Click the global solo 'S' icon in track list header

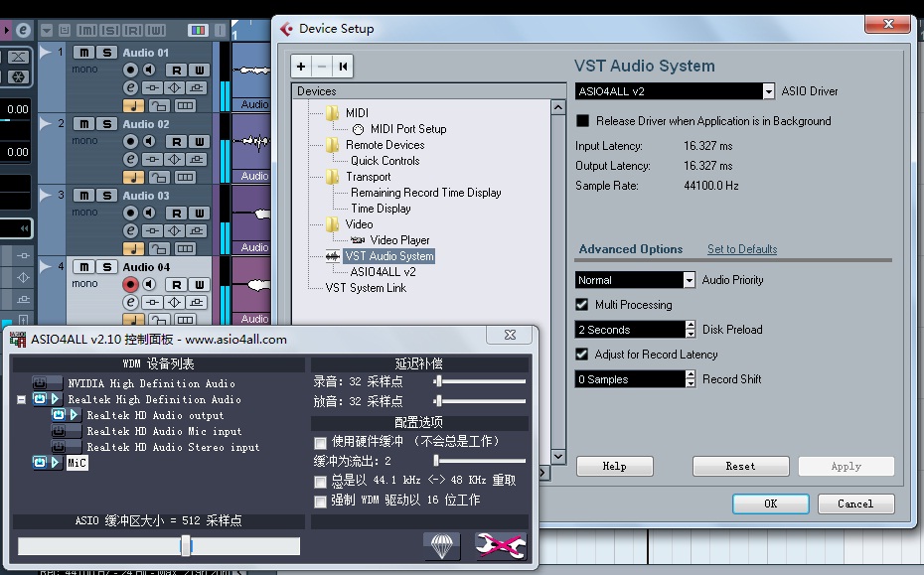(109, 30)
